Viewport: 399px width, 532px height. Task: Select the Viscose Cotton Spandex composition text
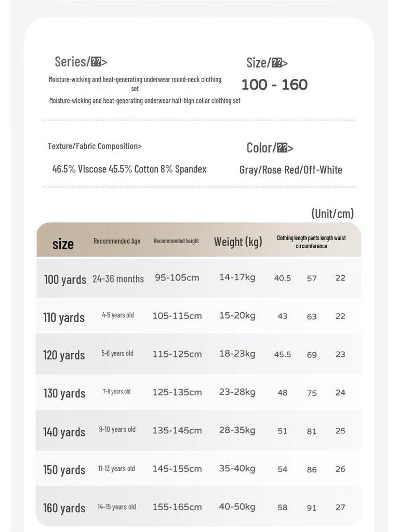(129, 169)
